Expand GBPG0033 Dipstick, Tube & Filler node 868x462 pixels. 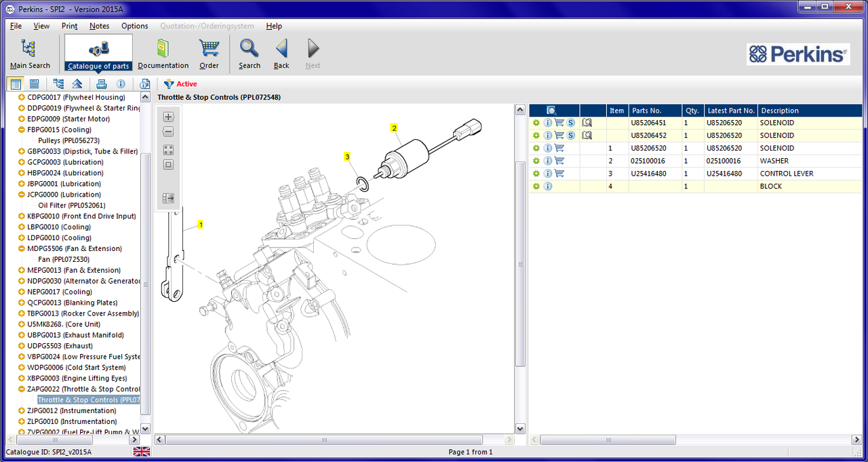click(x=22, y=151)
